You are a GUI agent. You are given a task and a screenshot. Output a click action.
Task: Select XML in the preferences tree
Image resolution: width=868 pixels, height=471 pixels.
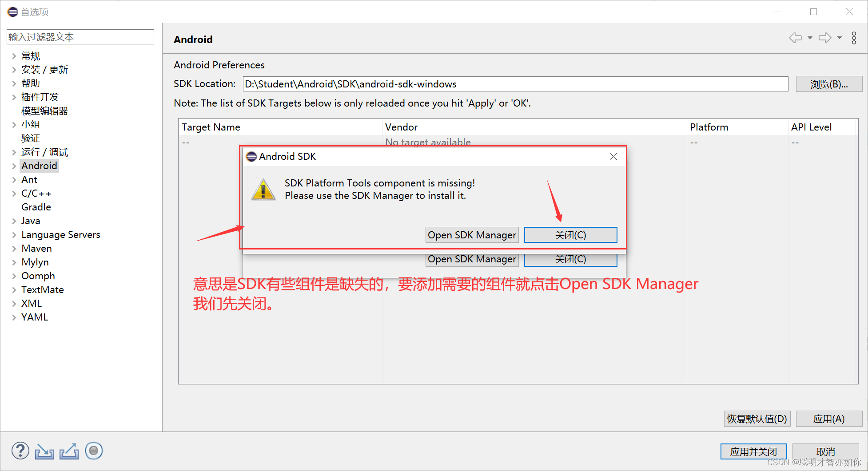pyautogui.click(x=32, y=304)
